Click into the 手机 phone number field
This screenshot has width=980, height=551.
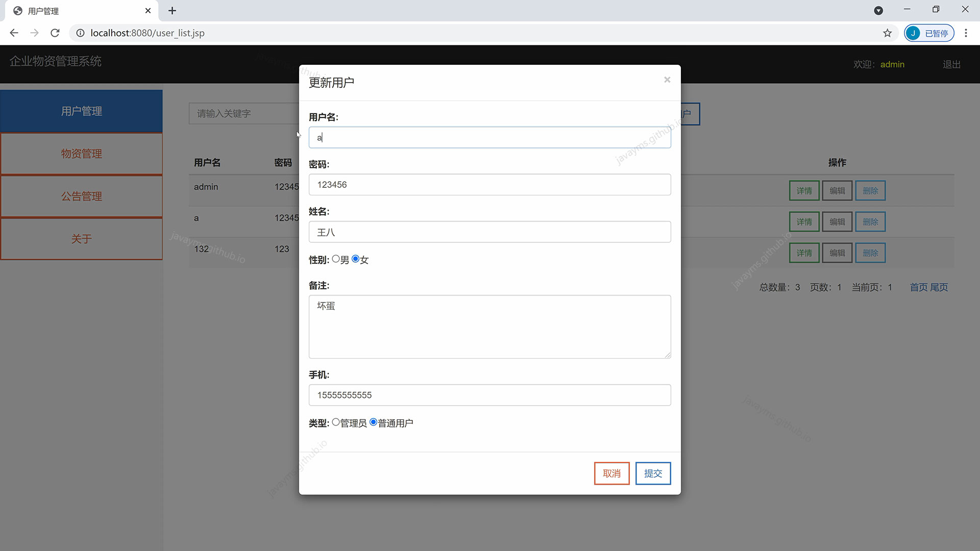pyautogui.click(x=489, y=395)
